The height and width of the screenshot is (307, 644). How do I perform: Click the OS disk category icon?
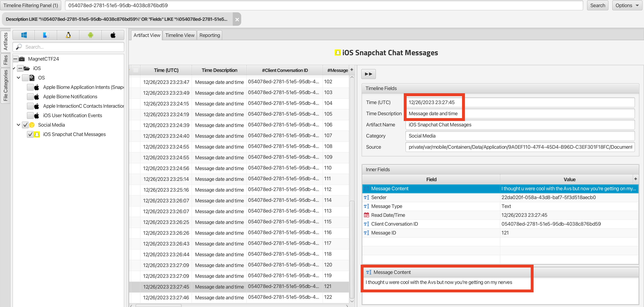pyautogui.click(x=32, y=78)
